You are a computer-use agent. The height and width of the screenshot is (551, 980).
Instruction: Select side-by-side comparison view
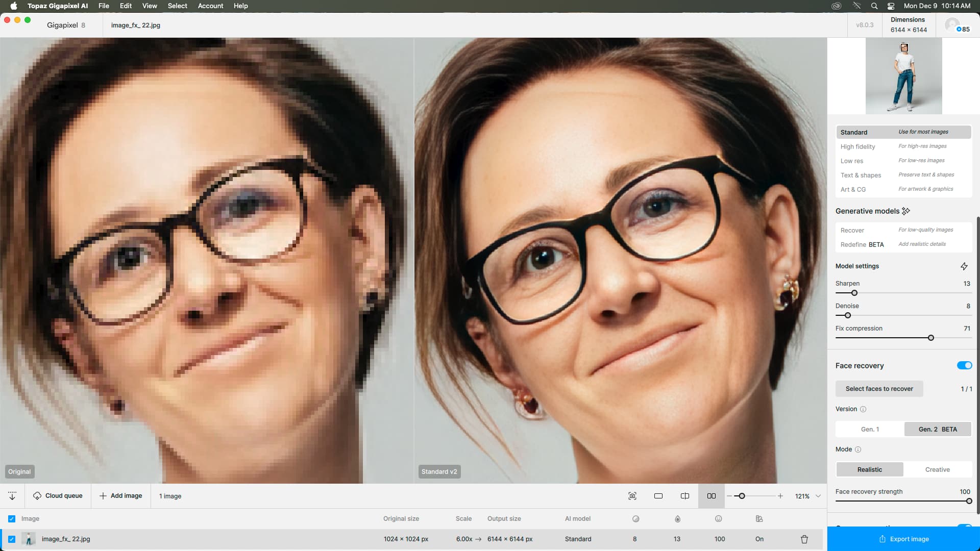tap(711, 496)
